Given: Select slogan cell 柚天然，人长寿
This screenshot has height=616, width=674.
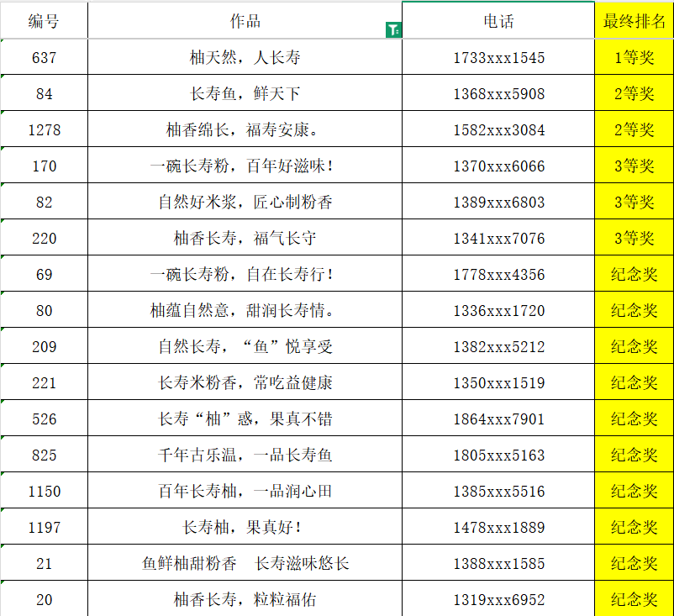Looking at the screenshot, I should (245, 57).
